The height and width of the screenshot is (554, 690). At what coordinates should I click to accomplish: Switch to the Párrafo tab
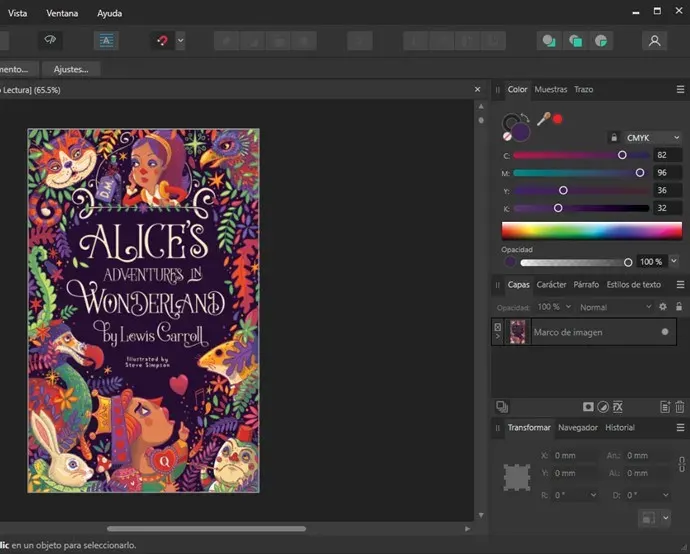(x=586, y=285)
